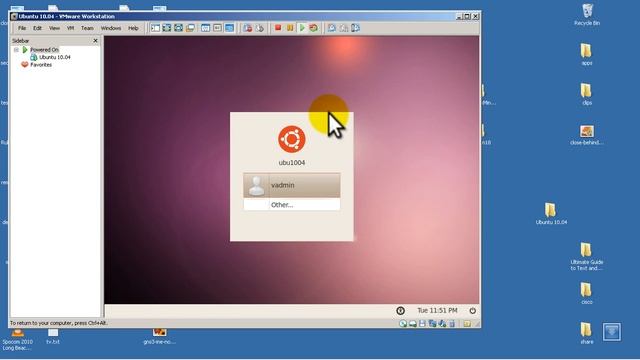Open the Windows menu

[111, 28]
